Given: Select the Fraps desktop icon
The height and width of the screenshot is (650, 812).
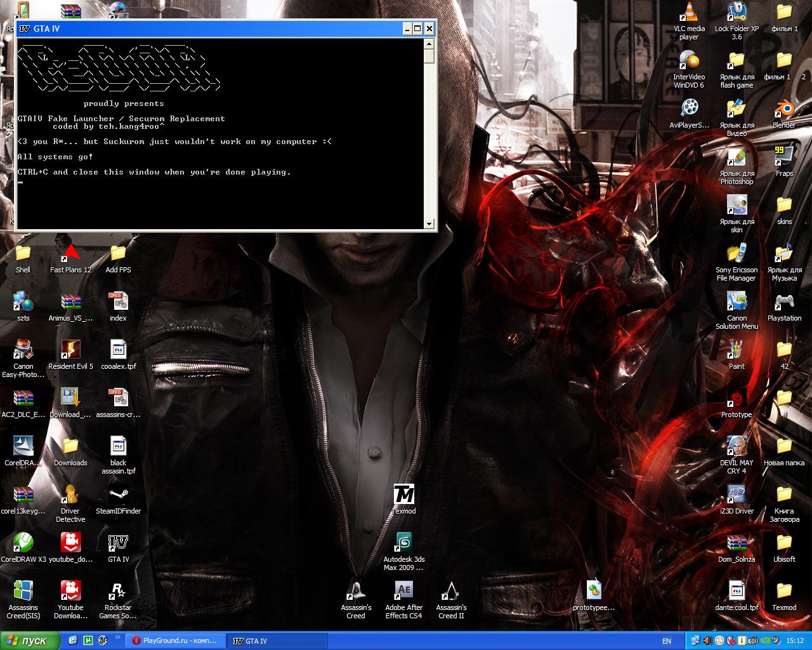Looking at the screenshot, I should pos(784,161).
